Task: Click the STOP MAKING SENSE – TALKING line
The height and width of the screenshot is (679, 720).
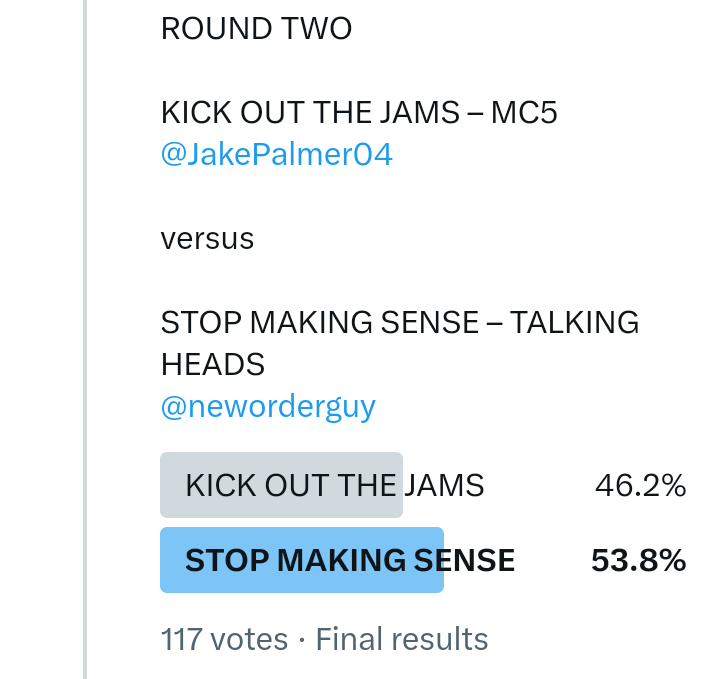Action: click(399, 323)
